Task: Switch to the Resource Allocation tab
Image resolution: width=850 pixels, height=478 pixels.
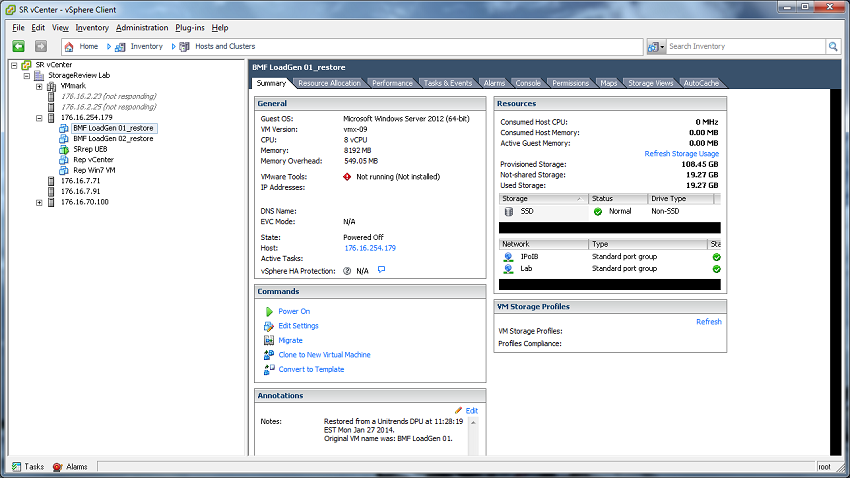Action: click(x=329, y=83)
